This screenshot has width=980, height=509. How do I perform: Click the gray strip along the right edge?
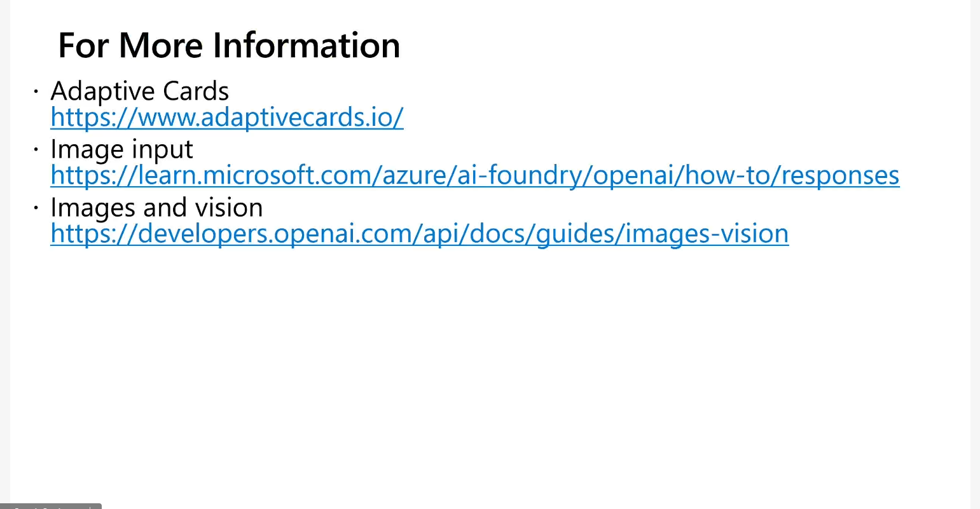pyautogui.click(x=975, y=254)
